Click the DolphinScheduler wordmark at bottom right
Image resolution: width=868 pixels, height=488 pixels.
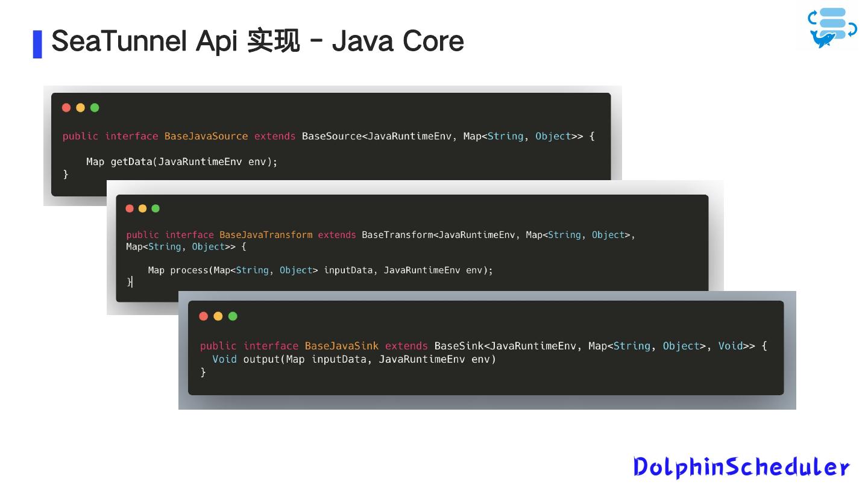(x=740, y=466)
